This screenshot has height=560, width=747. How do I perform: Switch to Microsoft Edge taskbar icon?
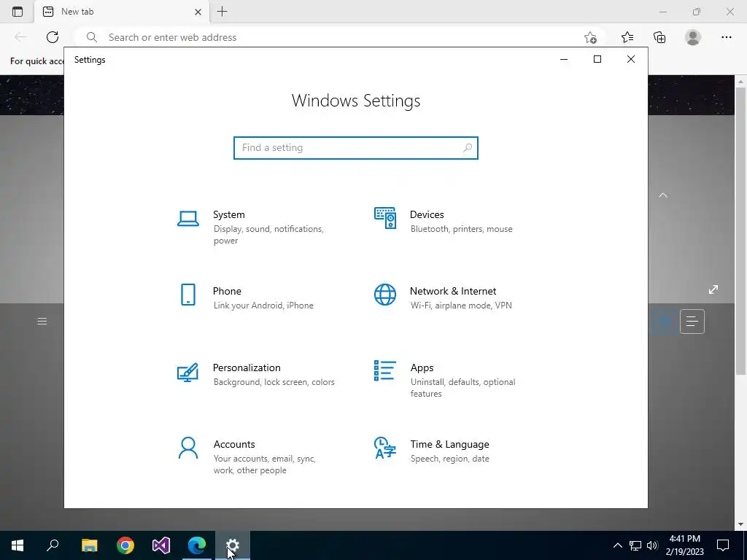click(x=197, y=545)
